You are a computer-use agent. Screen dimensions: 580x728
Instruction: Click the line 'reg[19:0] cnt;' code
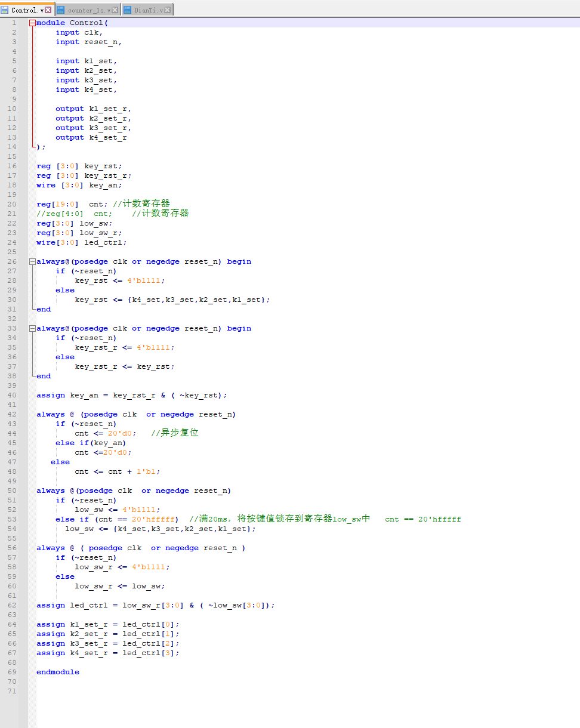click(72, 204)
